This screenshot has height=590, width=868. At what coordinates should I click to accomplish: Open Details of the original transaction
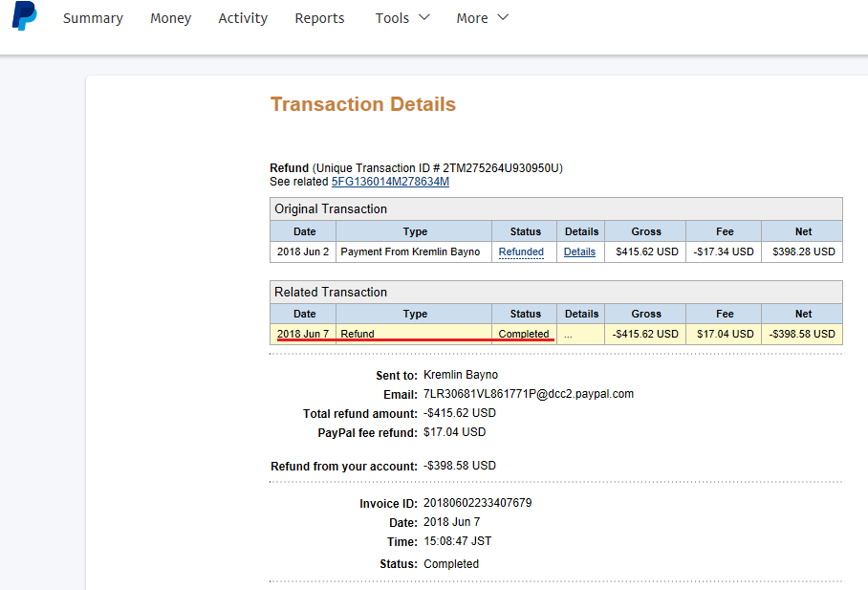[x=579, y=251]
